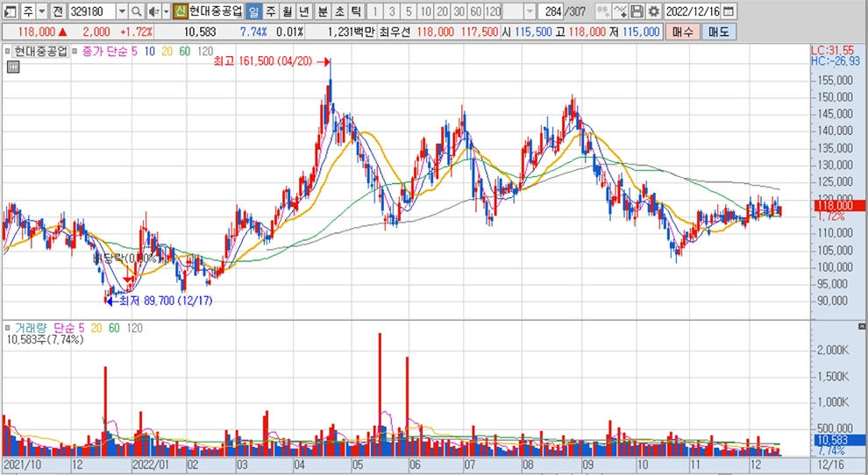Select the 틱 (tick) chart tab
The height and width of the screenshot is (475, 868).
click(x=355, y=11)
